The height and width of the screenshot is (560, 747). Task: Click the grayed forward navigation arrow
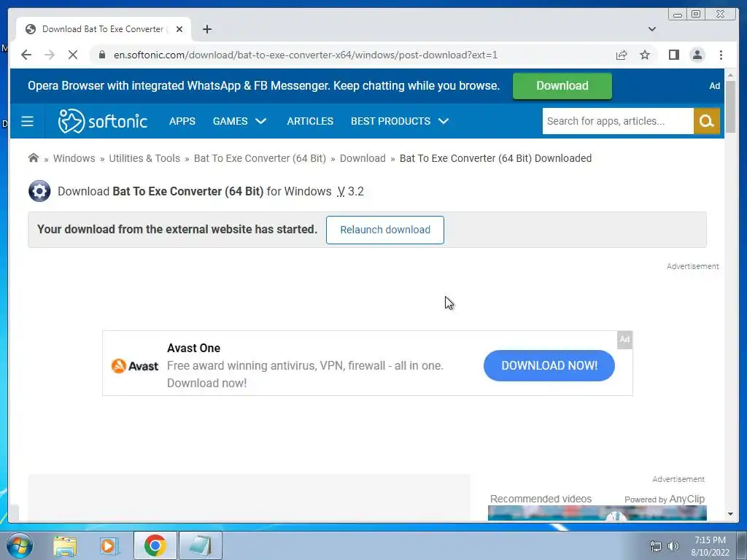50,55
